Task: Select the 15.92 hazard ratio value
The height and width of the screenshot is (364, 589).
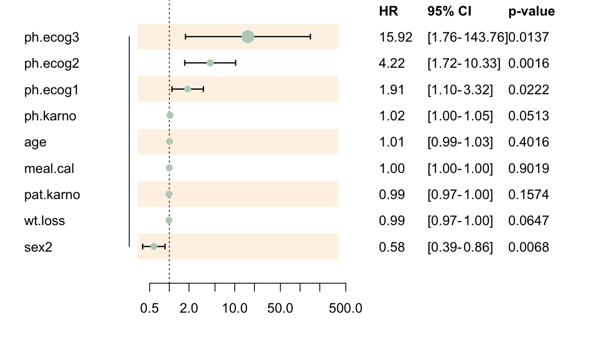Action: tap(396, 37)
